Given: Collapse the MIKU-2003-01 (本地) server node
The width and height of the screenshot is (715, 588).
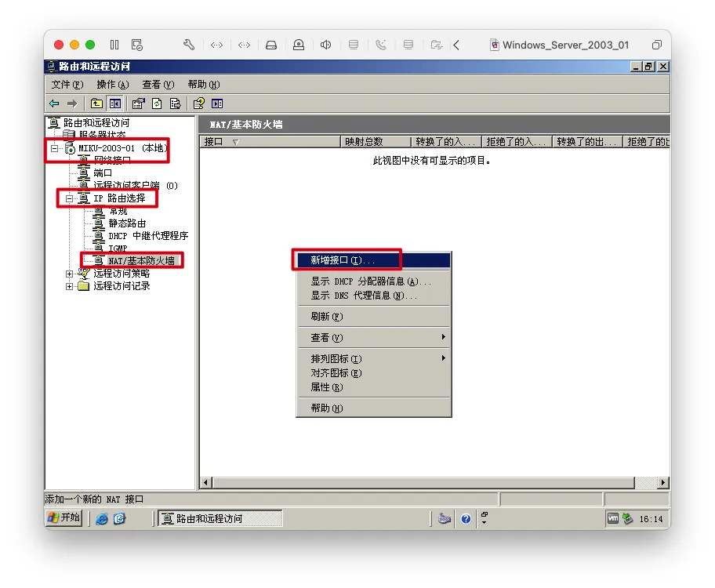Looking at the screenshot, I should [x=54, y=148].
